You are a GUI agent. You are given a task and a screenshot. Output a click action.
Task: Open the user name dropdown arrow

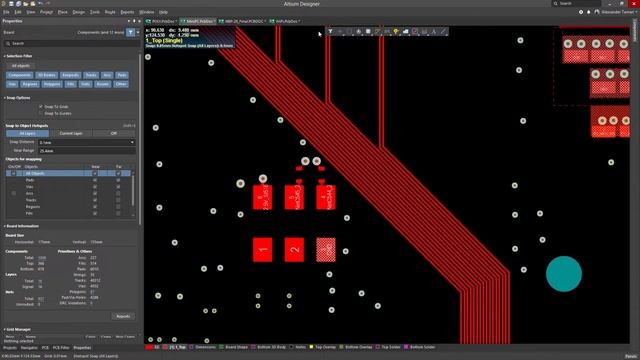click(637, 12)
